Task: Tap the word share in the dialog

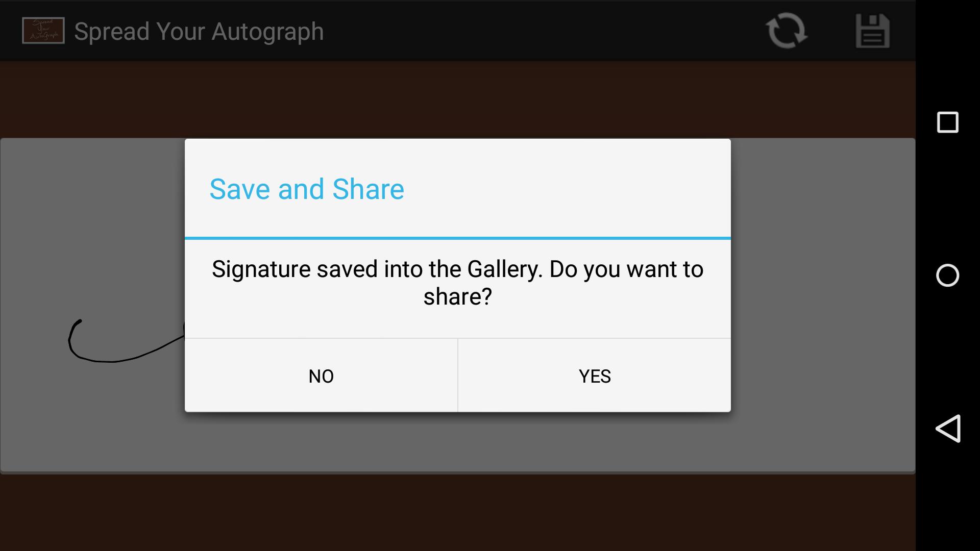Action: tap(456, 296)
